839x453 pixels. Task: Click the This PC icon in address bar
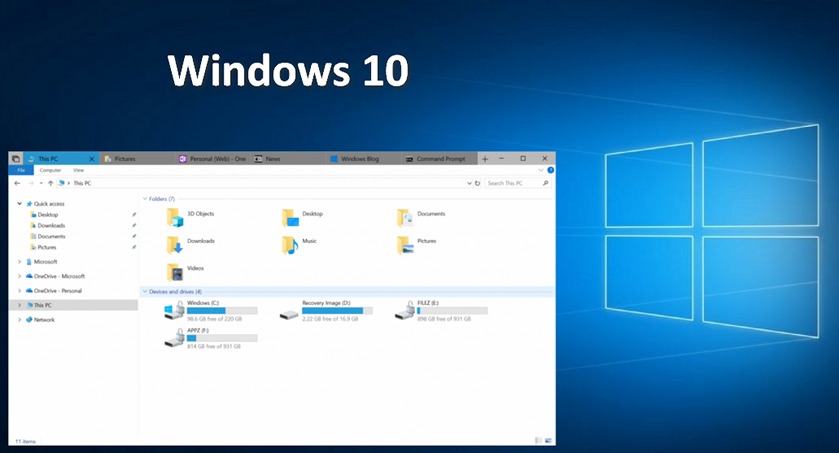pos(62,183)
